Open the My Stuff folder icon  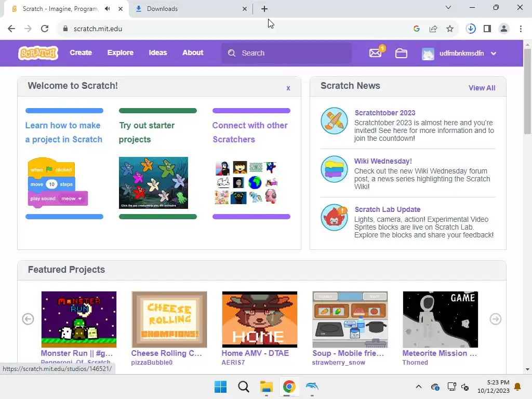(401, 54)
